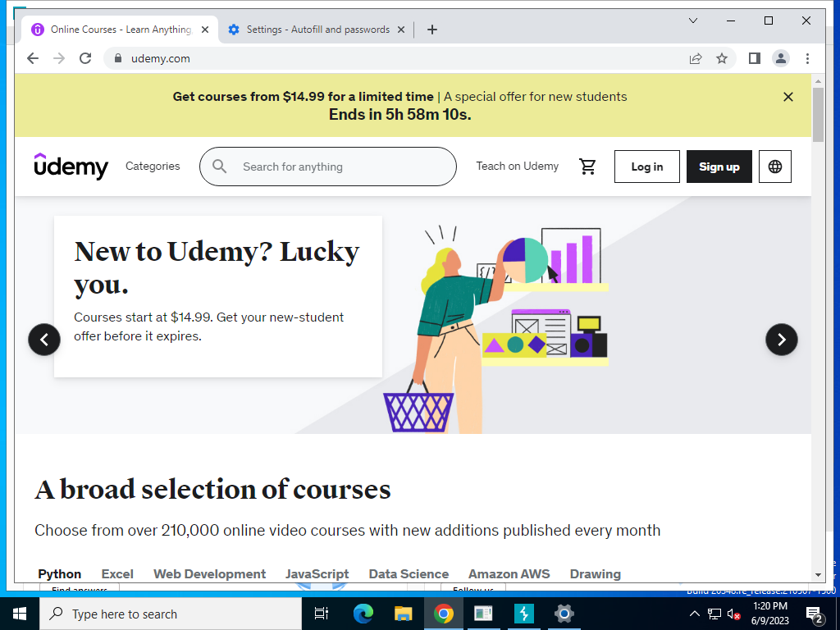Click the hero illustration of woman shopping

(x=496, y=329)
